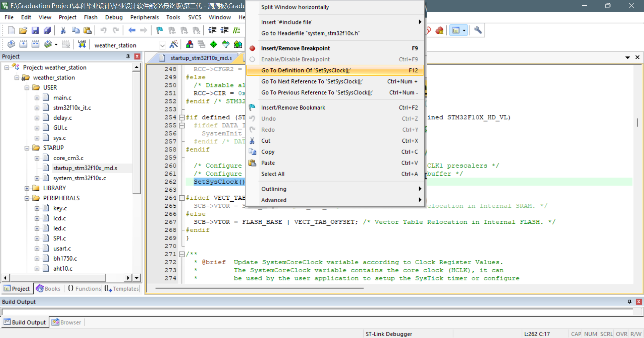Click the editor vertical scrollbar

637,123
